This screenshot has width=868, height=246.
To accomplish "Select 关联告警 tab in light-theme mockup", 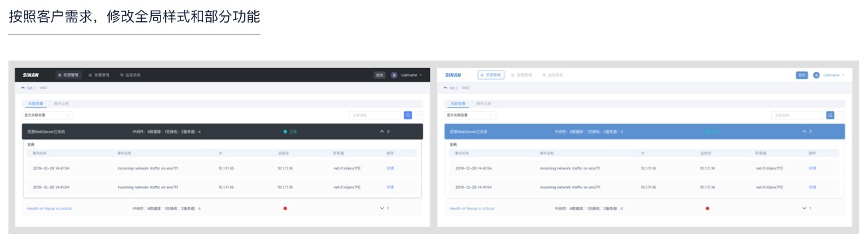I will [457, 104].
